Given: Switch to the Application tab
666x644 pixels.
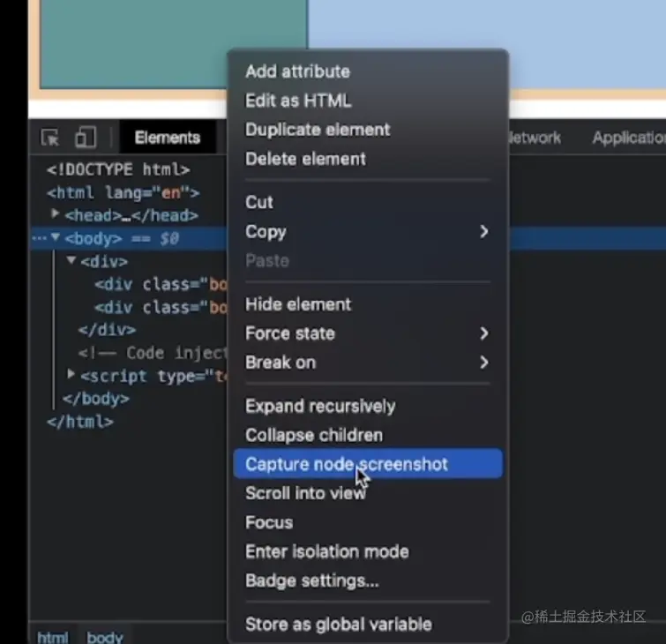Looking at the screenshot, I should (x=629, y=138).
